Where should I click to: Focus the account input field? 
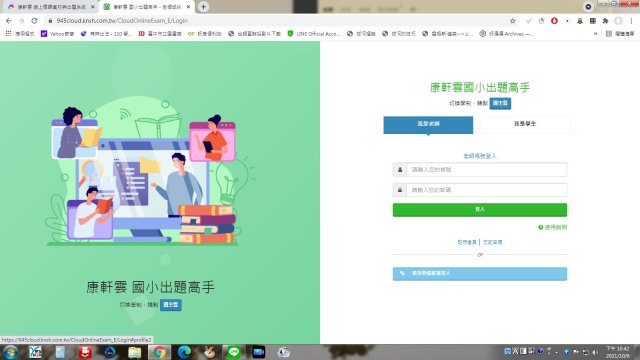point(487,170)
